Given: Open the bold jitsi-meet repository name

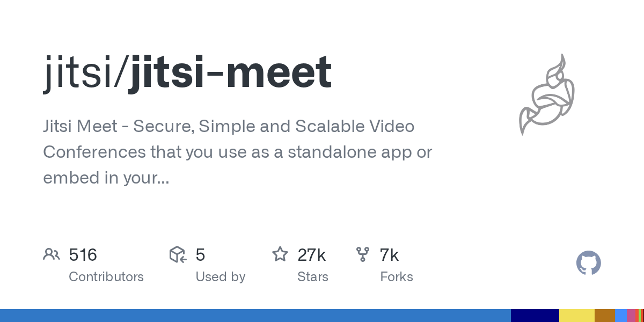Looking at the screenshot, I should (230, 74).
